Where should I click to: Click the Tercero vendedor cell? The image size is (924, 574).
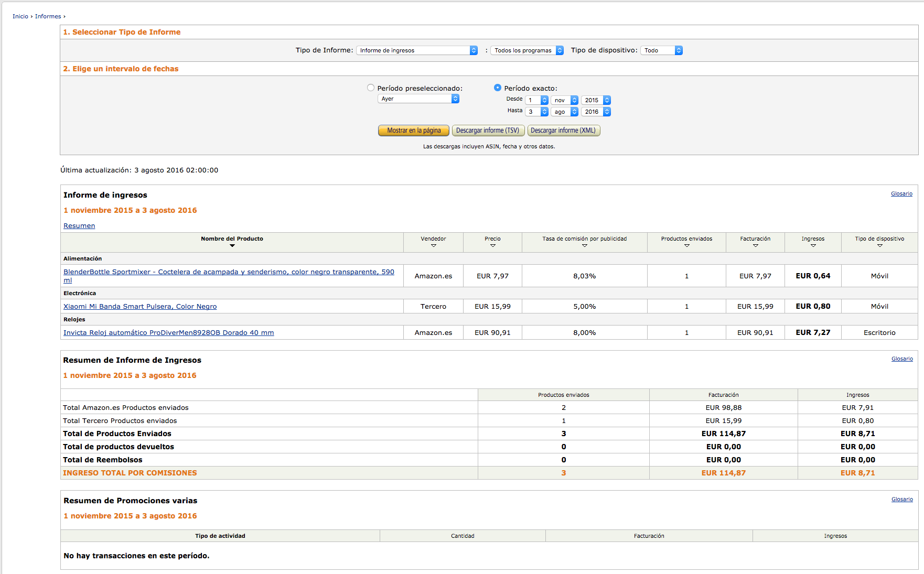[x=433, y=307]
